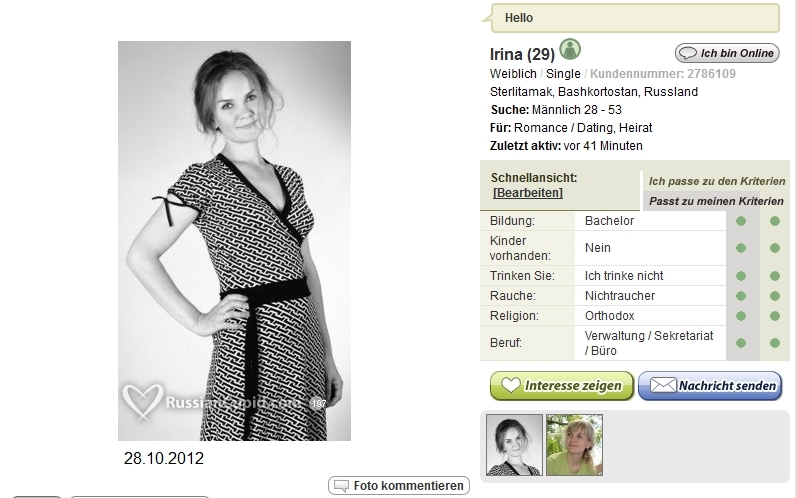This screenshot has height=498, width=797.
Task: Click the first green dot in the Bildung row
Action: pyautogui.click(x=741, y=221)
